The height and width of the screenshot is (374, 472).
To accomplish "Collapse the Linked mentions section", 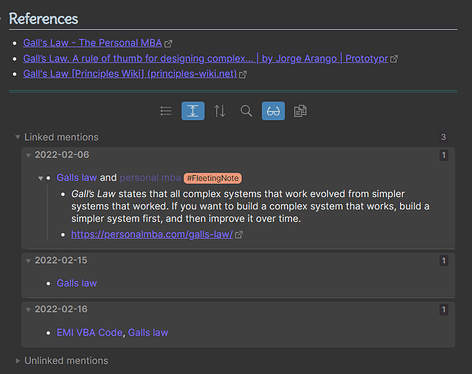I will pos(18,137).
